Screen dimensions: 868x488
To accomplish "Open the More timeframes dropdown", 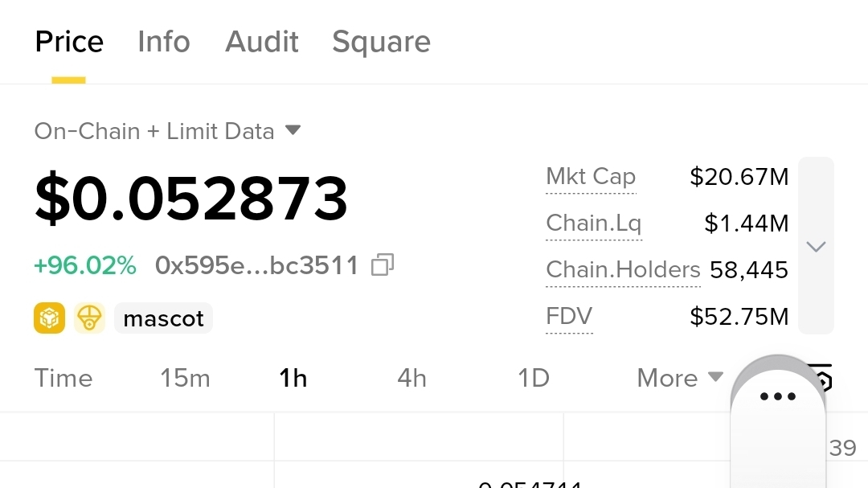I will pyautogui.click(x=680, y=378).
